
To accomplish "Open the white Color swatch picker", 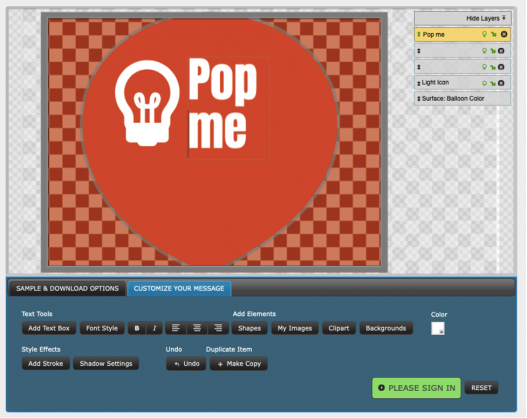I will pos(438,328).
